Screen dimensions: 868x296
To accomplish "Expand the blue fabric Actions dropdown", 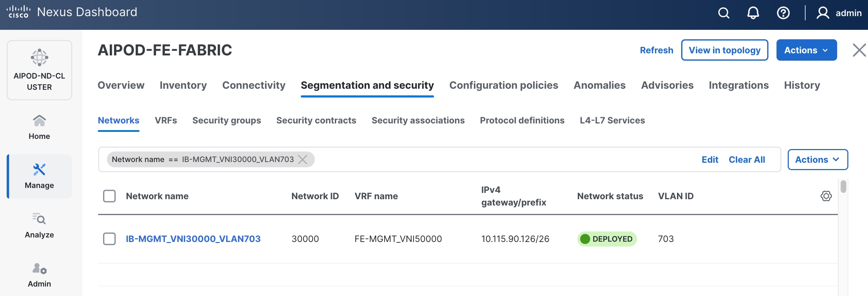I will pyautogui.click(x=806, y=50).
